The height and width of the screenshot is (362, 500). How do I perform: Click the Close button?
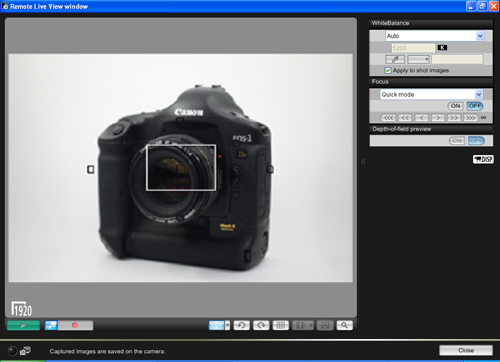[x=466, y=350]
